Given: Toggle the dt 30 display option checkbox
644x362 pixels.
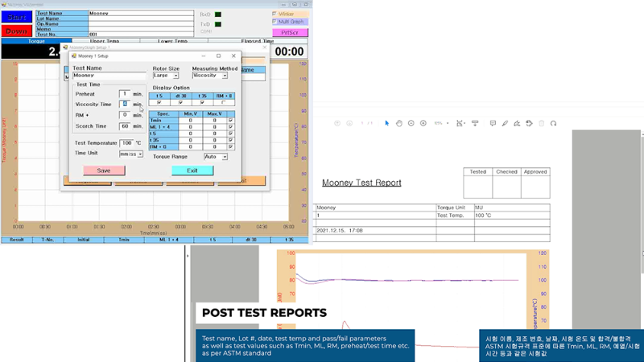Looking at the screenshot, I should coord(180,102).
